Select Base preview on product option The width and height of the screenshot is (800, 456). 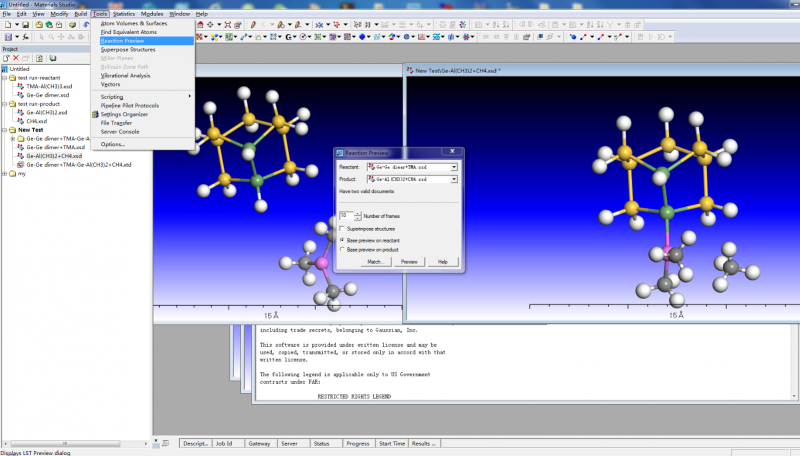(343, 249)
